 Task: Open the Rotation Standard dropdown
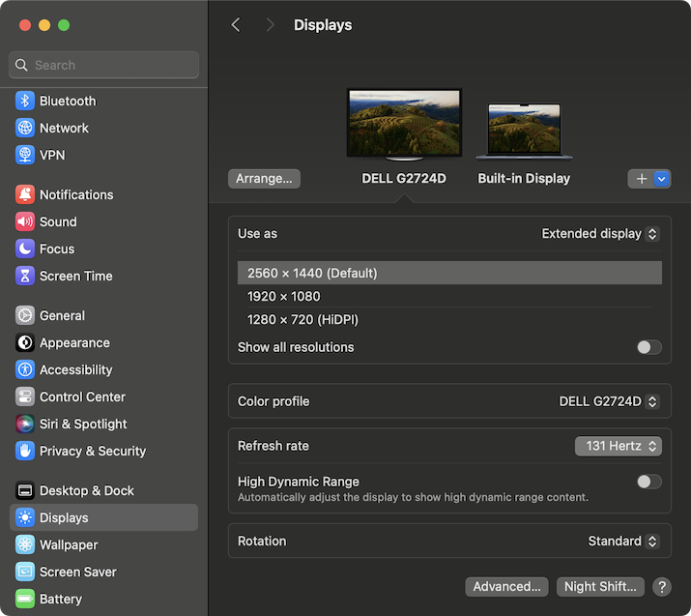tap(623, 542)
